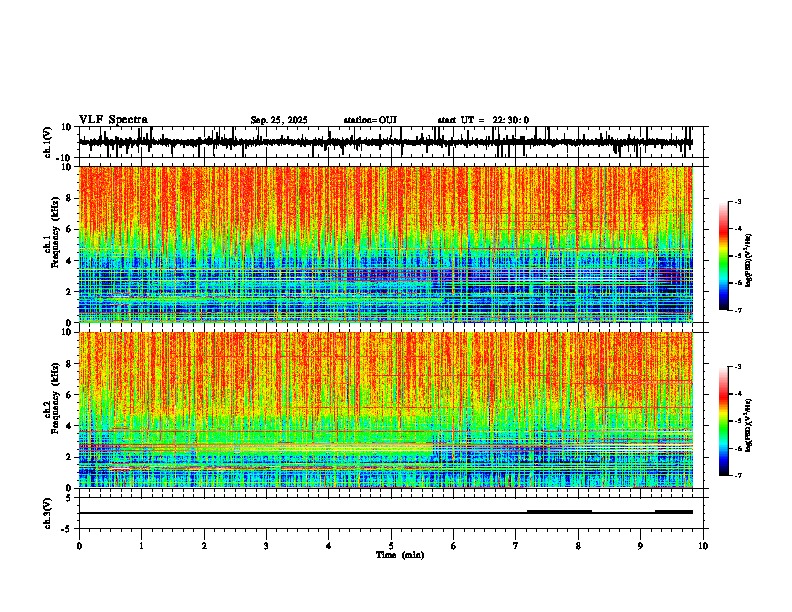
Task: Click the thick ch.3 segment after minute 9
Action: (674, 512)
